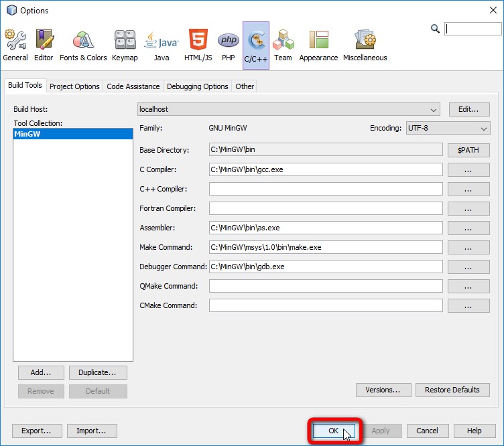The width and height of the screenshot is (504, 446).
Task: Switch to the Project Options tab
Action: click(74, 86)
